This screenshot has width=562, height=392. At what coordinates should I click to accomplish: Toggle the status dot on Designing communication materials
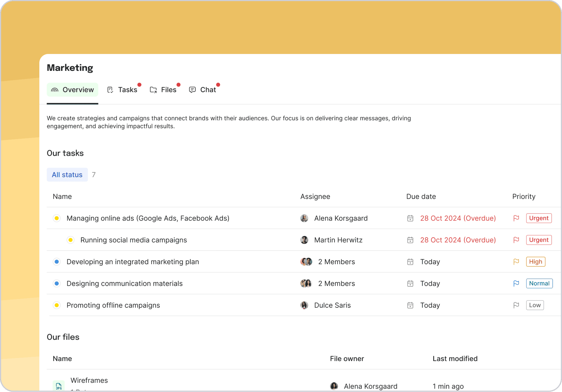click(56, 283)
